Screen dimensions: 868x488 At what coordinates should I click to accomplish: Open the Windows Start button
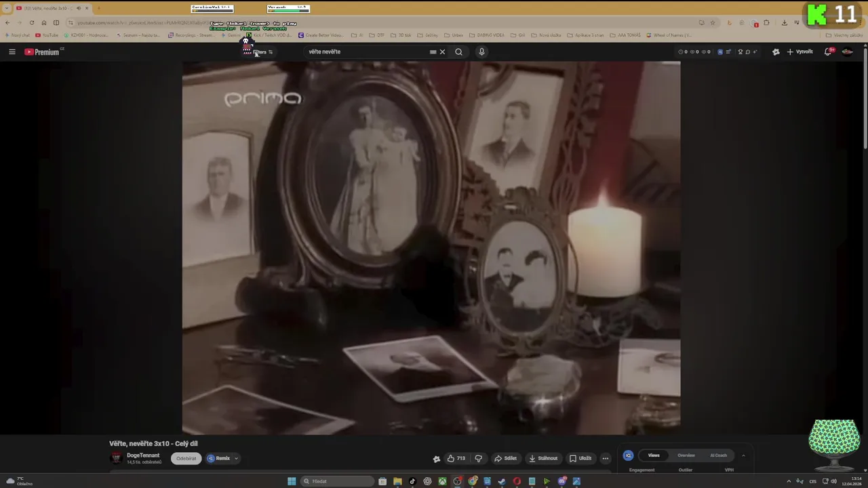click(x=292, y=481)
